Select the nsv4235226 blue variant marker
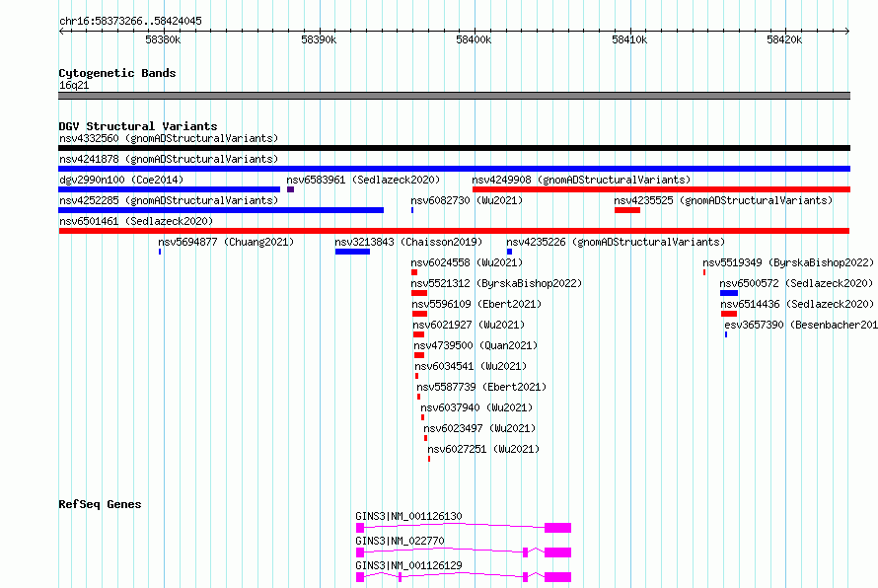The image size is (878, 588). [x=510, y=252]
